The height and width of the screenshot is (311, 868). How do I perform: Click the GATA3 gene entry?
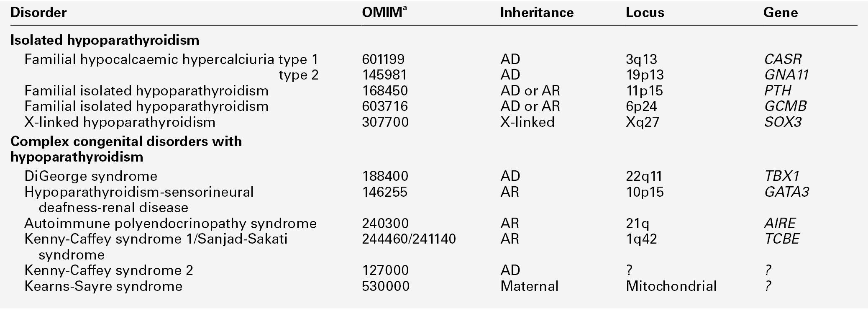(x=786, y=192)
